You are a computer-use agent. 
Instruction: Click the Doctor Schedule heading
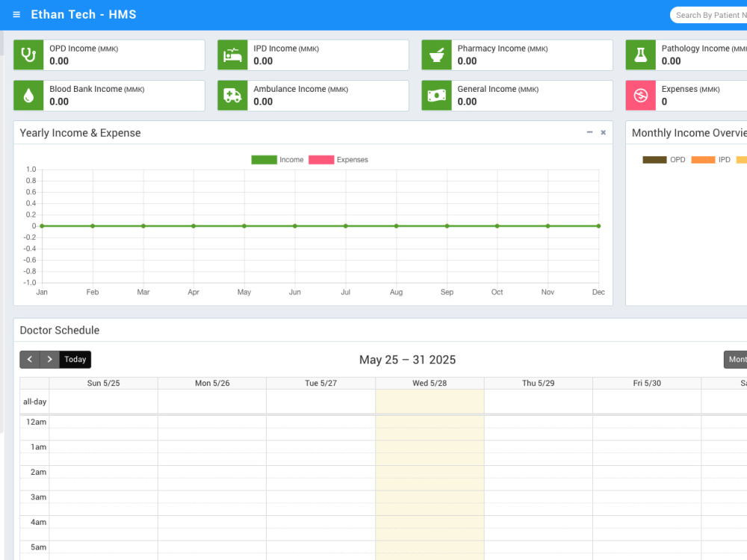(60, 330)
